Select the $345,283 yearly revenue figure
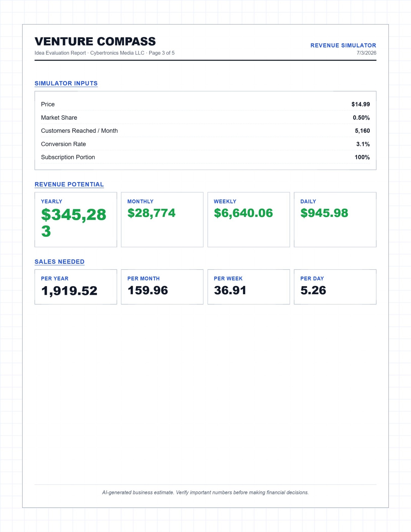The width and height of the screenshot is (411, 532). (74, 223)
